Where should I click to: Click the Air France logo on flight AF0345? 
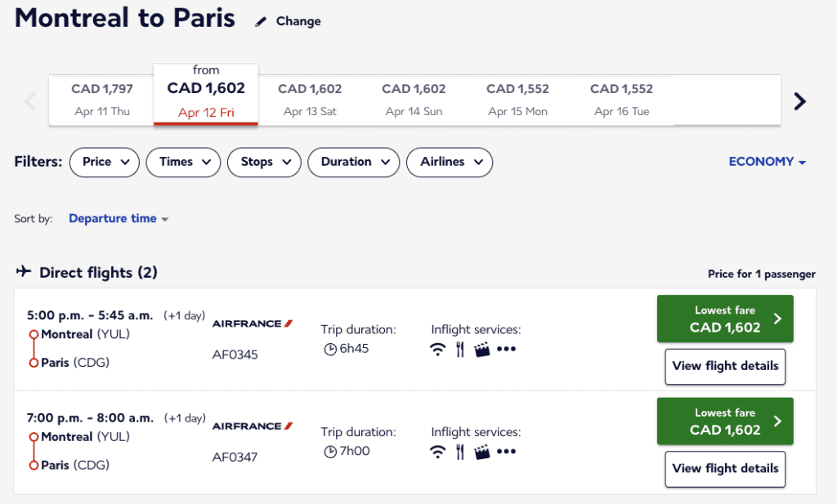253,323
